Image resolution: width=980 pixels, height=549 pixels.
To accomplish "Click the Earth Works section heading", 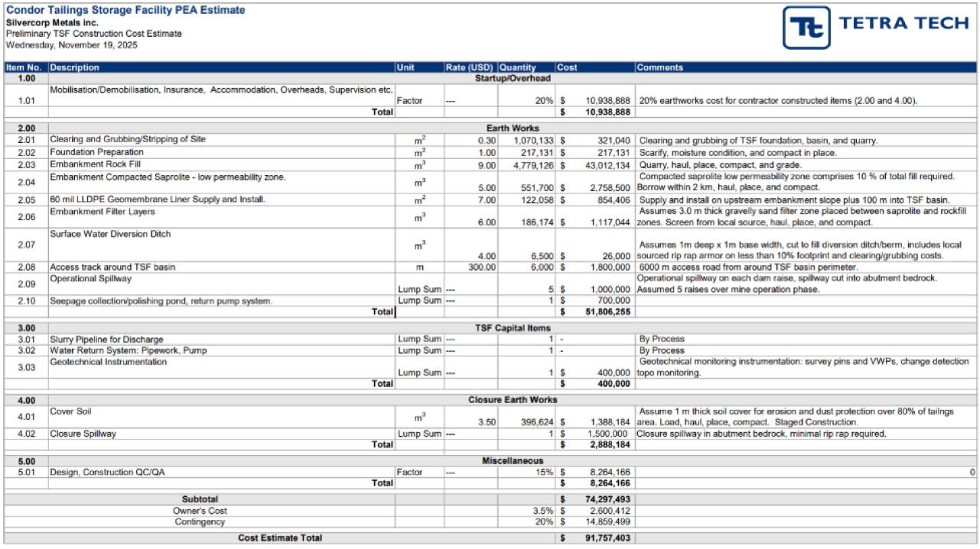I will (x=512, y=128).
